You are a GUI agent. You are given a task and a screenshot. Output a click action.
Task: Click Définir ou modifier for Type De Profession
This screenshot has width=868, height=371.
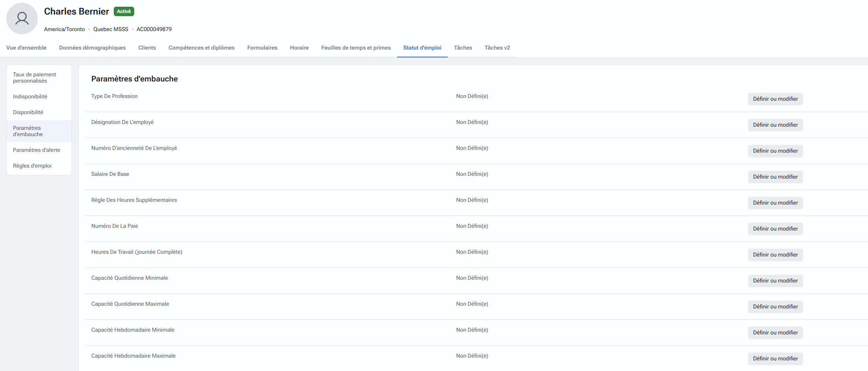(x=775, y=99)
